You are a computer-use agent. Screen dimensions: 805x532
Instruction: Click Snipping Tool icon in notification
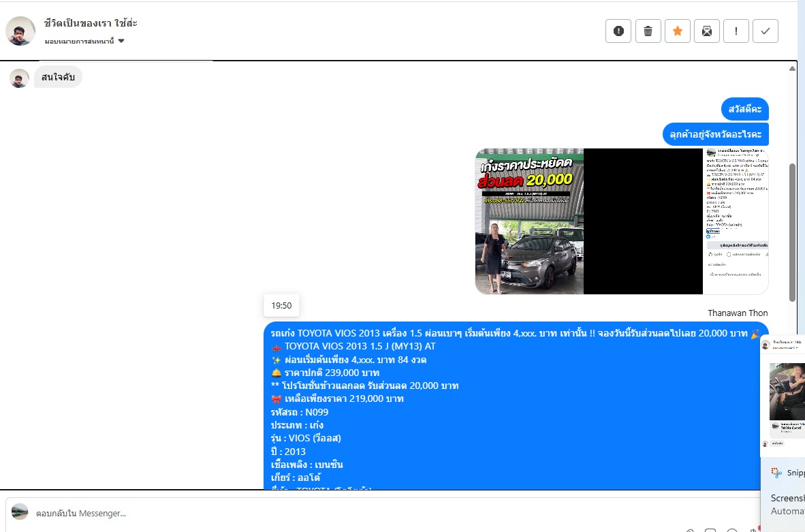tap(777, 473)
